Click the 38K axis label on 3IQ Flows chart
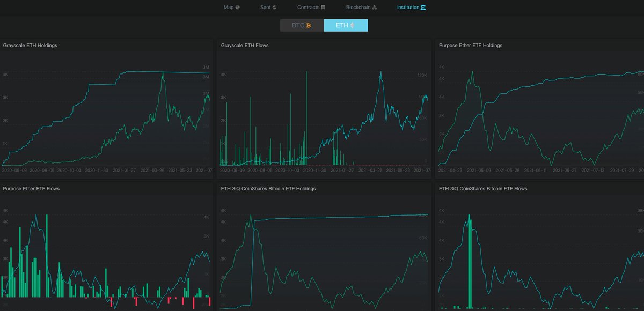644x311 pixels. 640,211
